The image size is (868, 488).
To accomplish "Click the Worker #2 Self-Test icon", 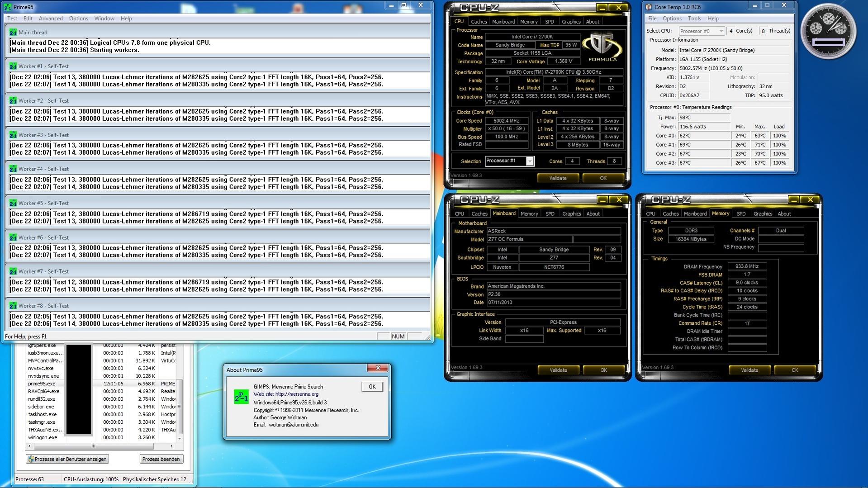I will click(13, 100).
